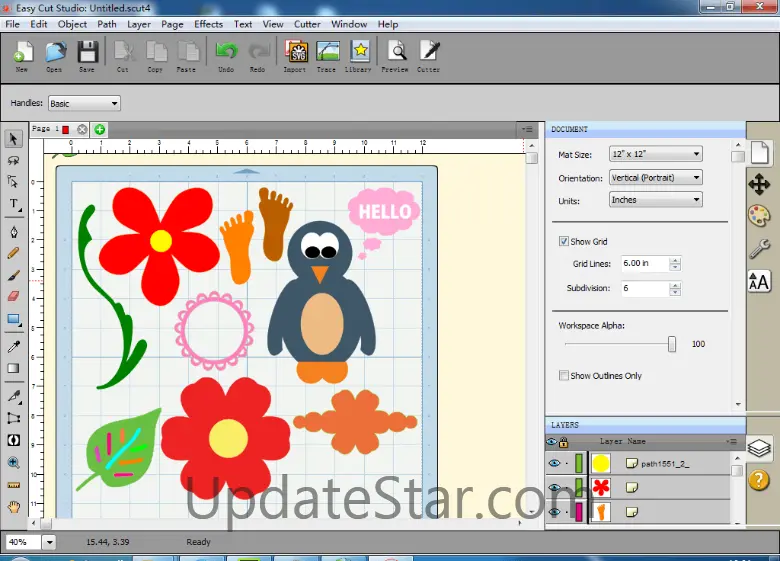Image resolution: width=780 pixels, height=561 pixels.
Task: Select the Text tool in left toolbox
Action: click(14, 204)
